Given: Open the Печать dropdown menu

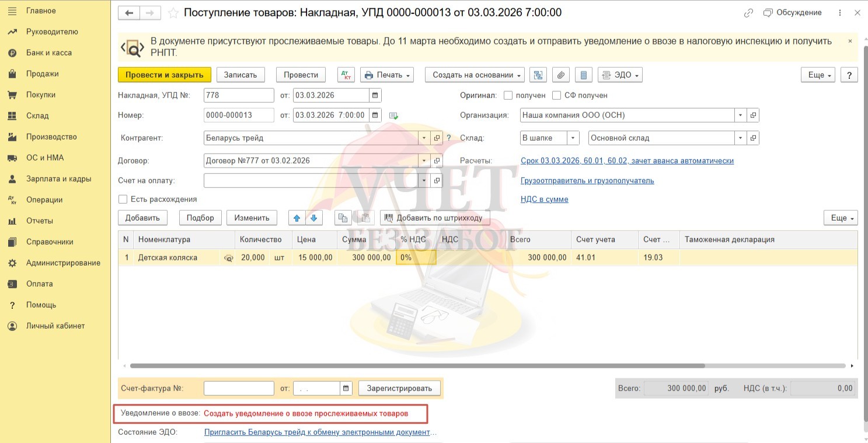Looking at the screenshot, I should click(x=387, y=75).
